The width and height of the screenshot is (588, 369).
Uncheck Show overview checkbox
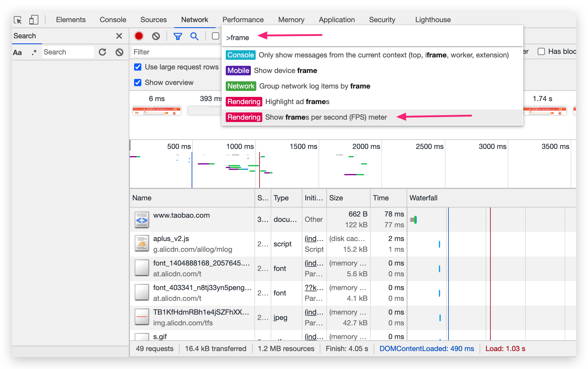(138, 83)
